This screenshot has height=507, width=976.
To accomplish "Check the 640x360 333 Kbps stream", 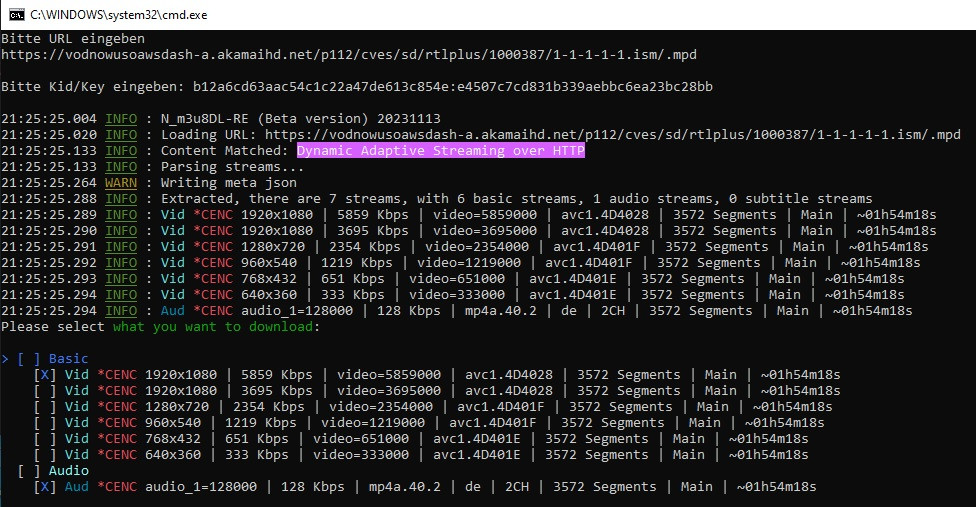I will [45, 455].
